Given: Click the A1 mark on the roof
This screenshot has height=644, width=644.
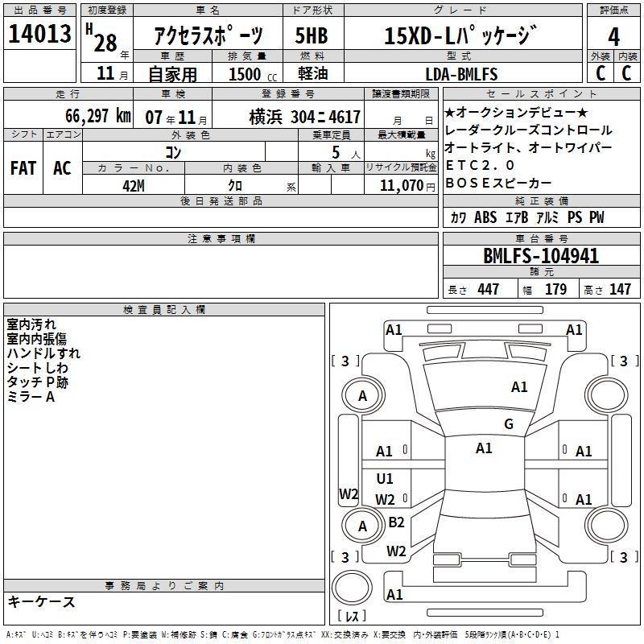Looking at the screenshot, I should point(484,448).
